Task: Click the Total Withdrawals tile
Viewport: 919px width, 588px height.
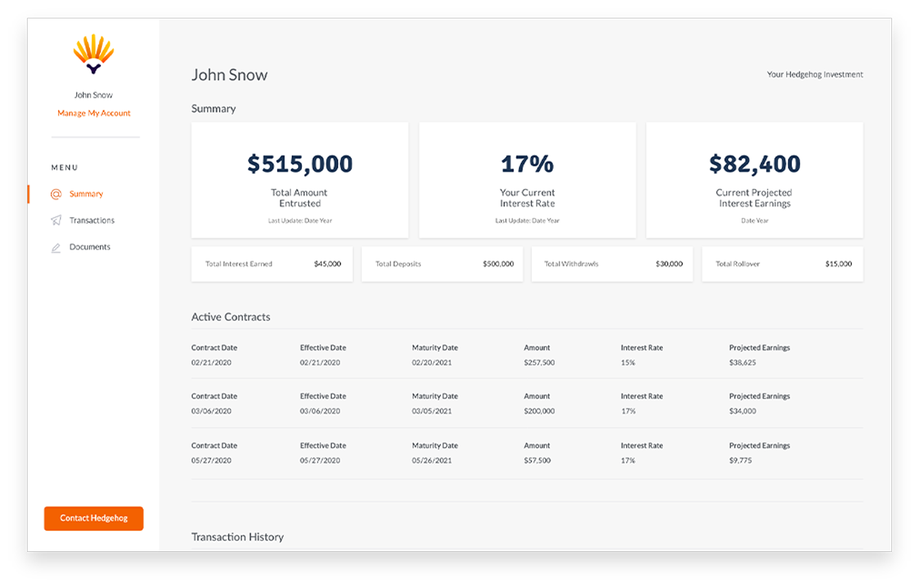Action: [612, 264]
